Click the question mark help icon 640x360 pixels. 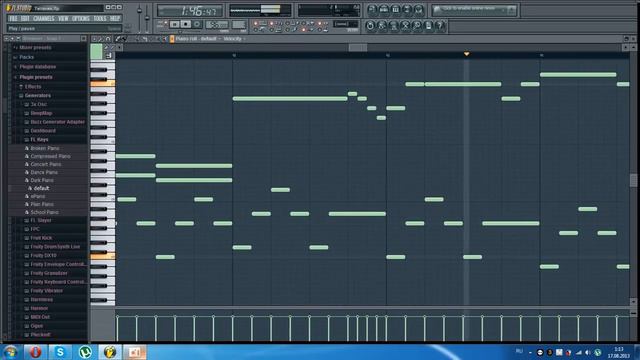[x=440, y=26]
